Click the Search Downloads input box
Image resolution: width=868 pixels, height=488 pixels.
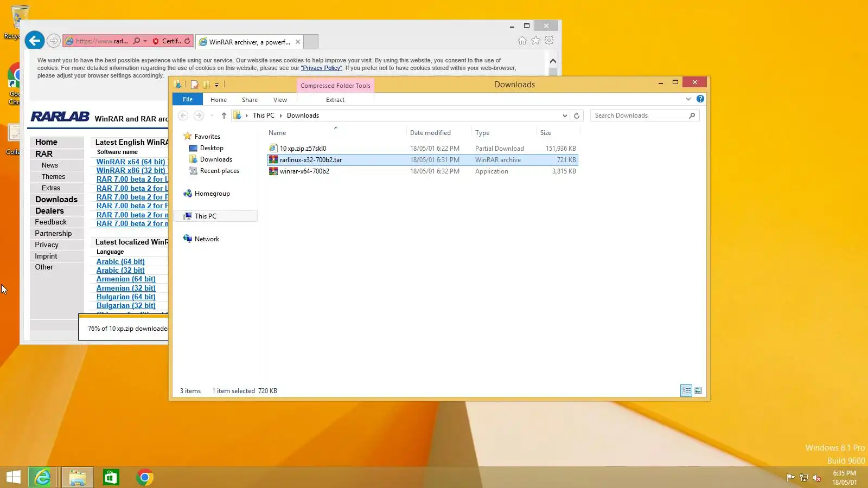[x=639, y=115]
